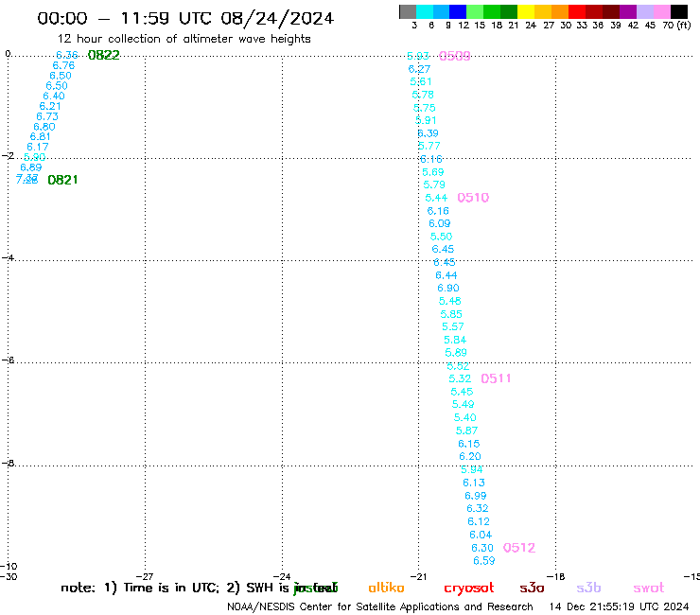The width and height of the screenshot is (700, 615).
Task: Click the wave height value 5.78
Action: tap(423, 95)
